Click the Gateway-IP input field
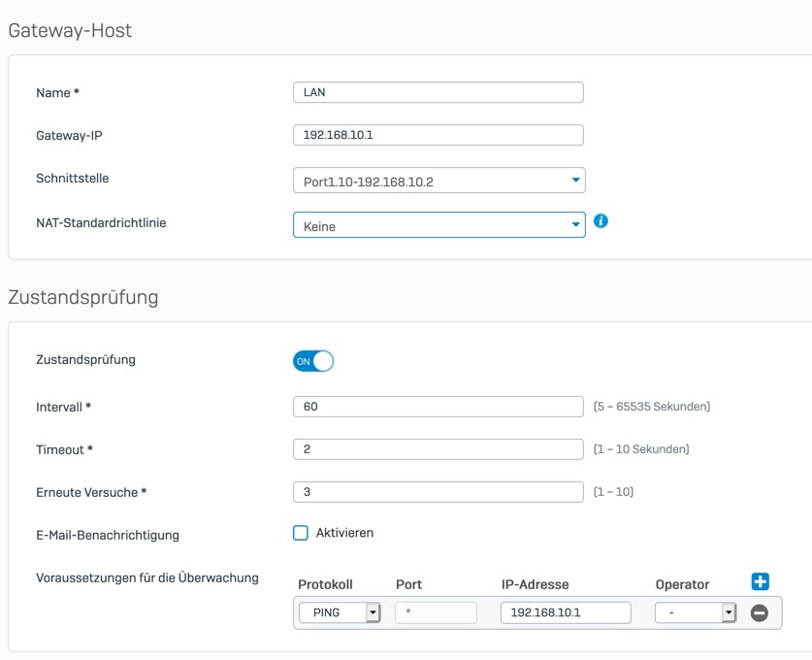This screenshot has width=812, height=660. point(438,135)
